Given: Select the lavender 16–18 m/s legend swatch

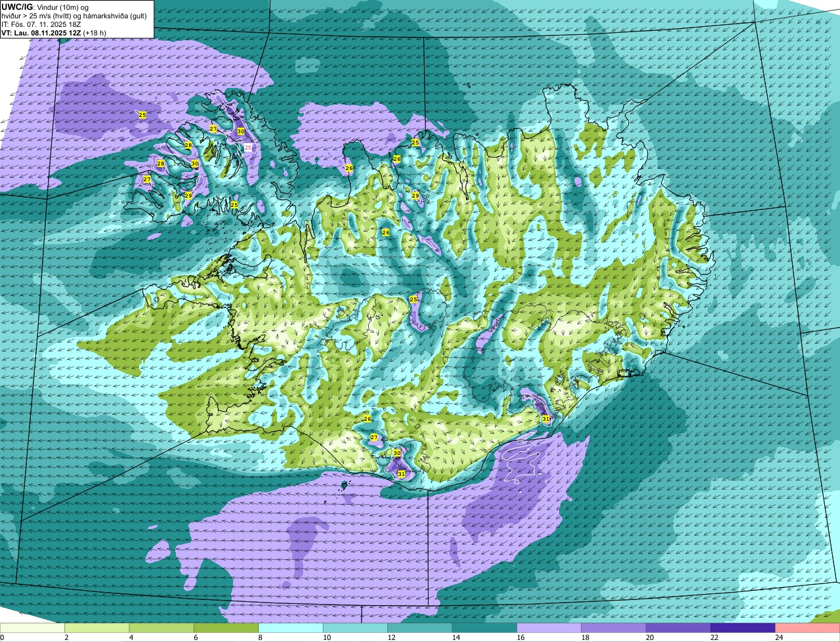Looking at the screenshot, I should [x=549, y=628].
